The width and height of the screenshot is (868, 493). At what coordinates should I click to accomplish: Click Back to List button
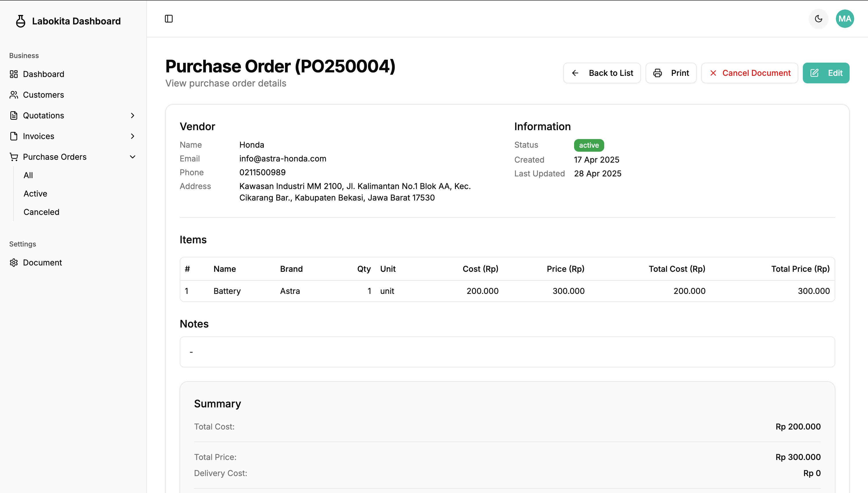click(x=602, y=73)
